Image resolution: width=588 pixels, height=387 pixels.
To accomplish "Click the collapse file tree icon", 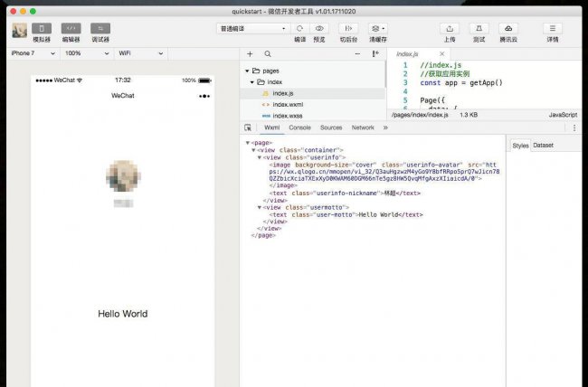I will [x=375, y=54].
